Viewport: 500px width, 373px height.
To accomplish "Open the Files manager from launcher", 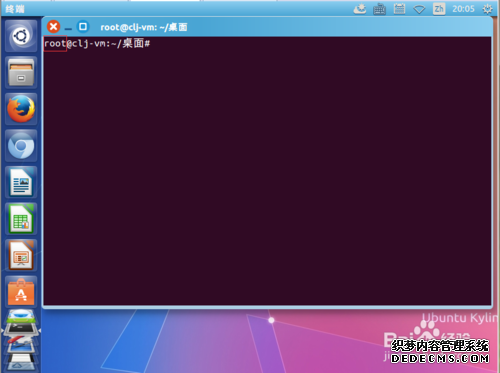I will (21, 72).
